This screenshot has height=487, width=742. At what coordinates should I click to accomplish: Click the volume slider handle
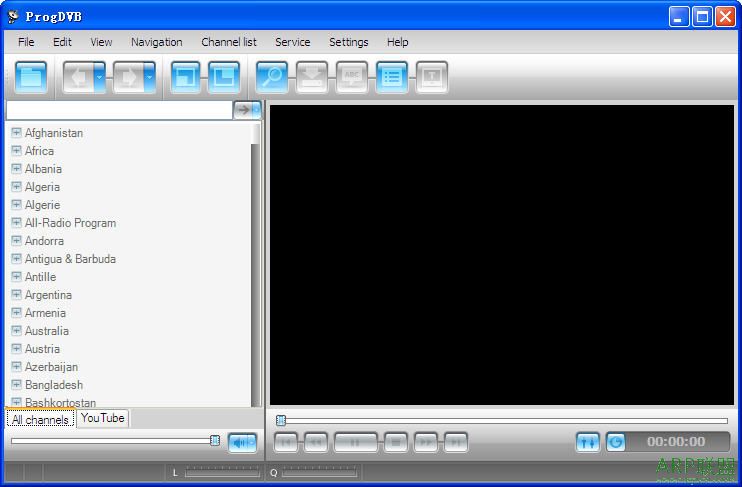point(215,440)
